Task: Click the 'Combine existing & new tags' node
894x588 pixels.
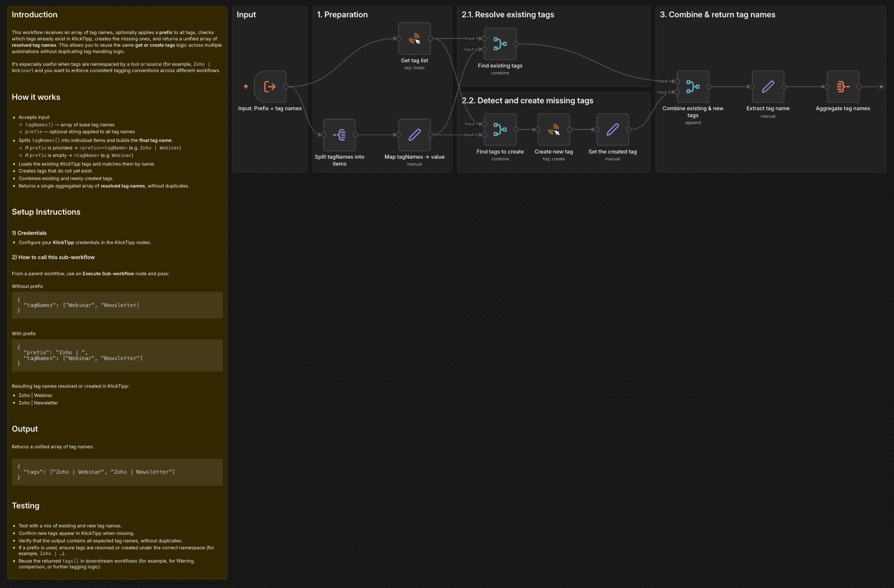Action: click(693, 87)
